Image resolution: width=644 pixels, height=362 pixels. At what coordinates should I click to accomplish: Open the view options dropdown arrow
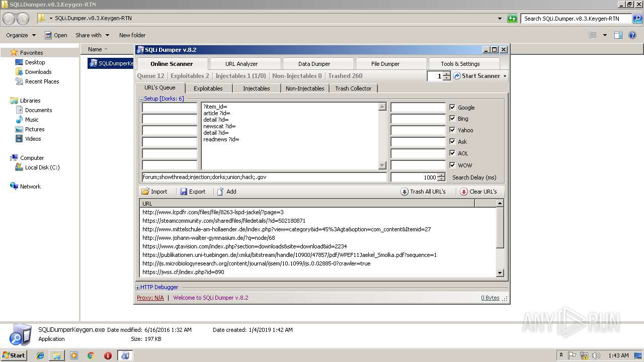[605, 35]
